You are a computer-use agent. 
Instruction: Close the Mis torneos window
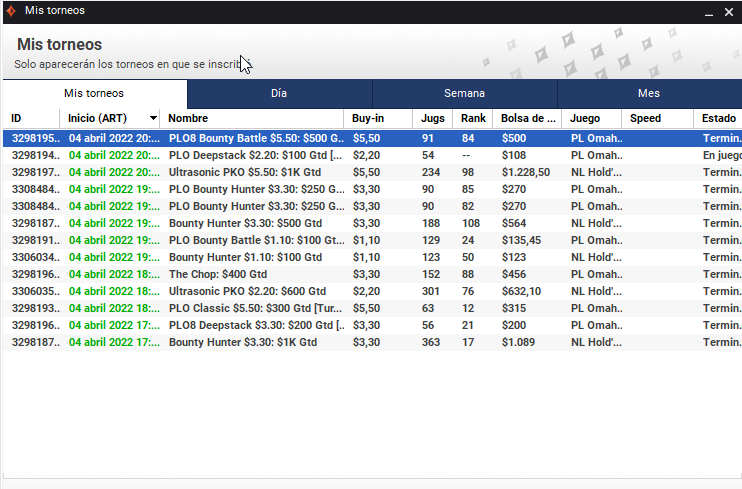click(729, 12)
